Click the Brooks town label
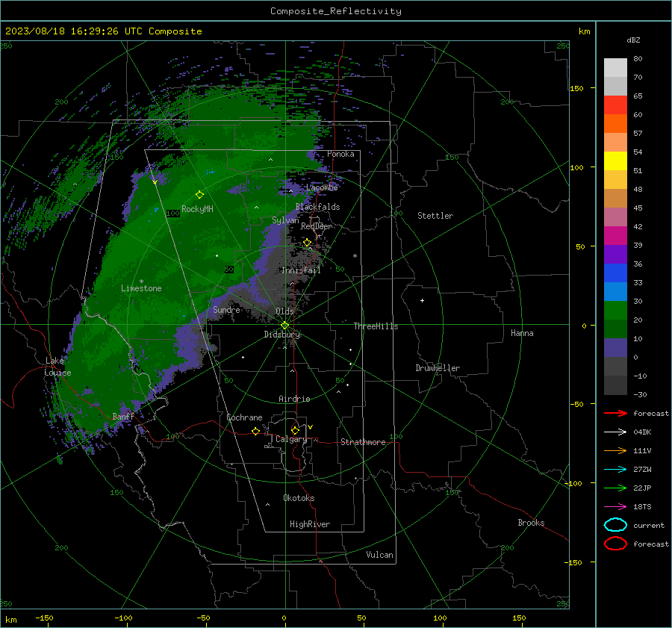The image size is (672, 628). 531,523
